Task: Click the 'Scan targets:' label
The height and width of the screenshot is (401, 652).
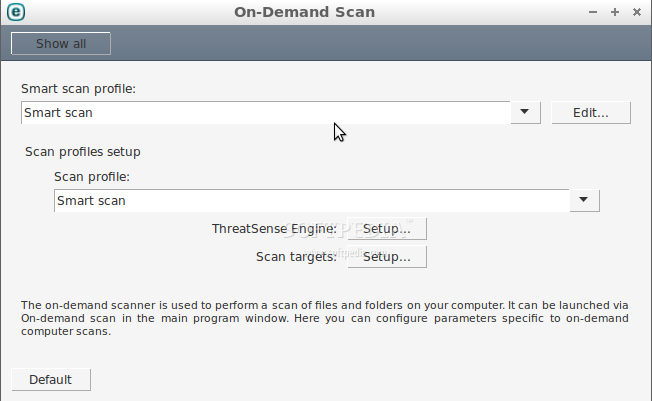Action: pyautogui.click(x=296, y=257)
